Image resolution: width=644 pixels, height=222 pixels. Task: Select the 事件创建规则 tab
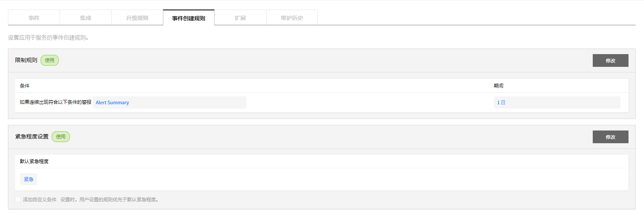pos(189,18)
